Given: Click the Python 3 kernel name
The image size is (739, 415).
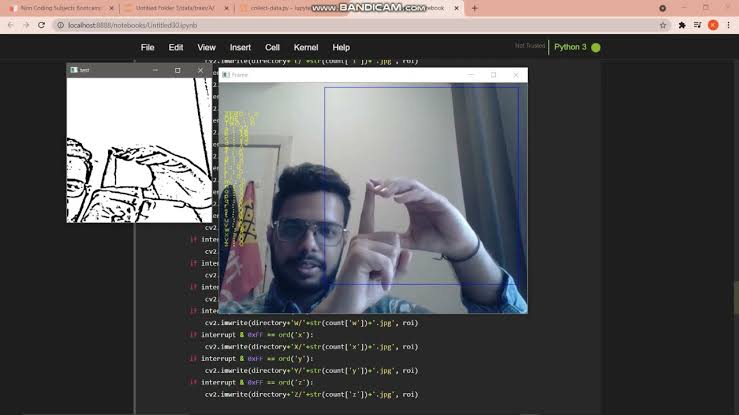Looking at the screenshot, I should [x=570, y=47].
